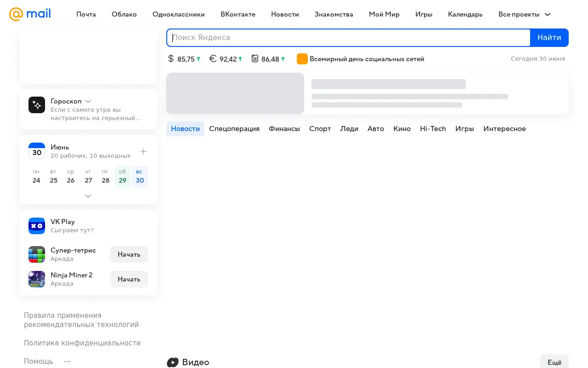Image resolution: width=588 pixels, height=368 pixels.
Task: Click the Ninja Miner 2 game icon
Action: [37, 279]
